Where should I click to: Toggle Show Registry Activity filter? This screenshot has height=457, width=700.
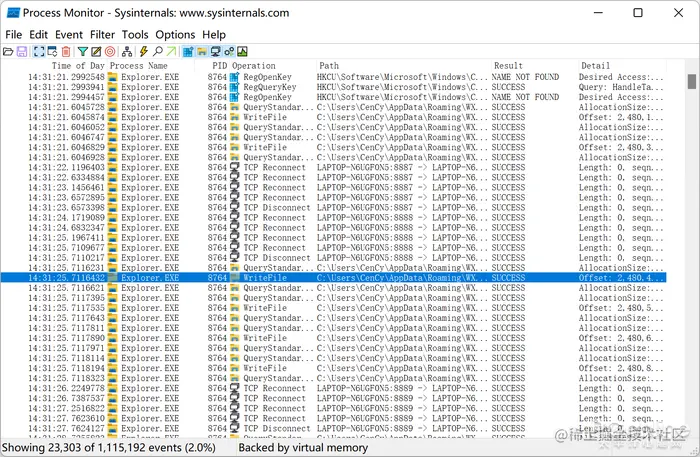click(x=188, y=52)
